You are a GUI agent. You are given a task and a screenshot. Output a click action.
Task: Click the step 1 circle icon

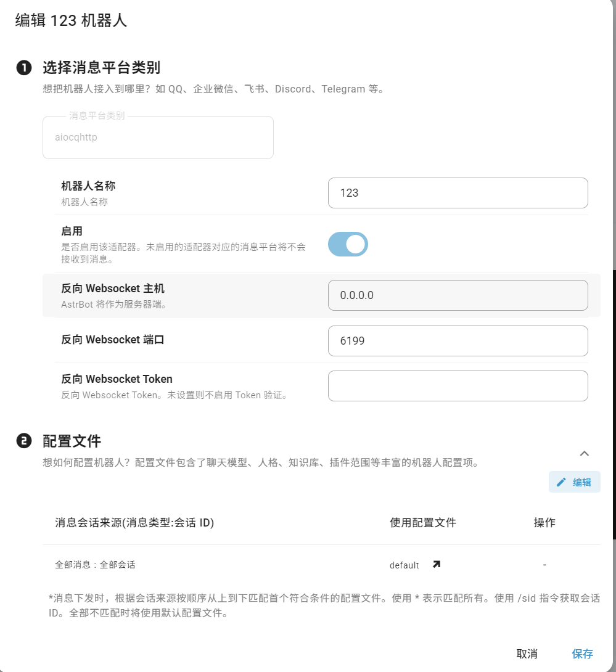[23, 68]
